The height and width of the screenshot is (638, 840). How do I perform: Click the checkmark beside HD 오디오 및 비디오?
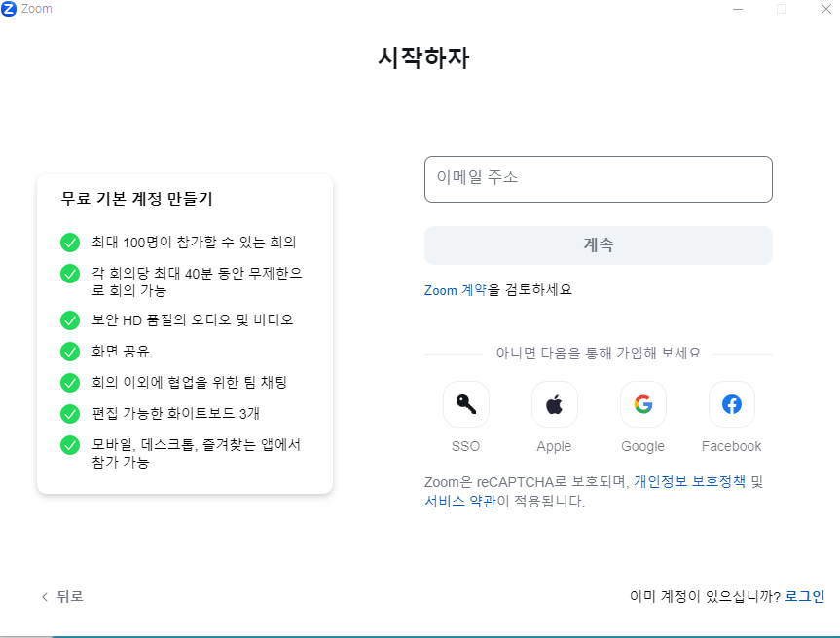click(x=69, y=319)
